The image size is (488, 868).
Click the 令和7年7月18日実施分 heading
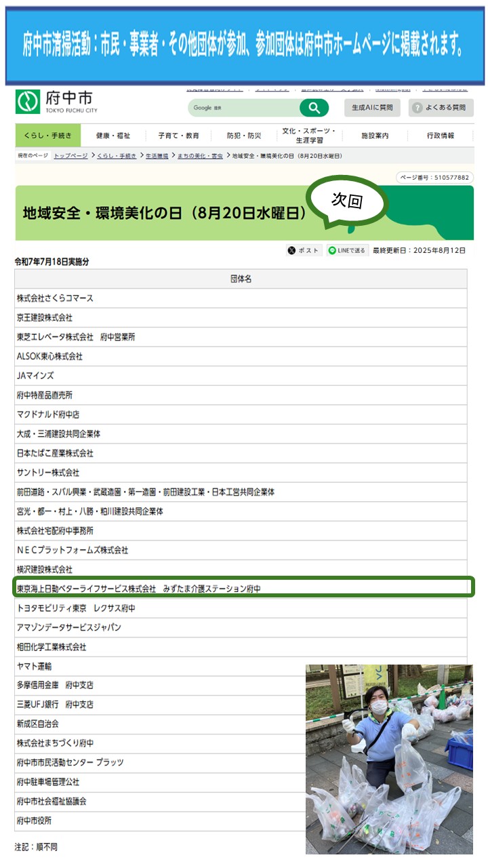click(x=52, y=262)
